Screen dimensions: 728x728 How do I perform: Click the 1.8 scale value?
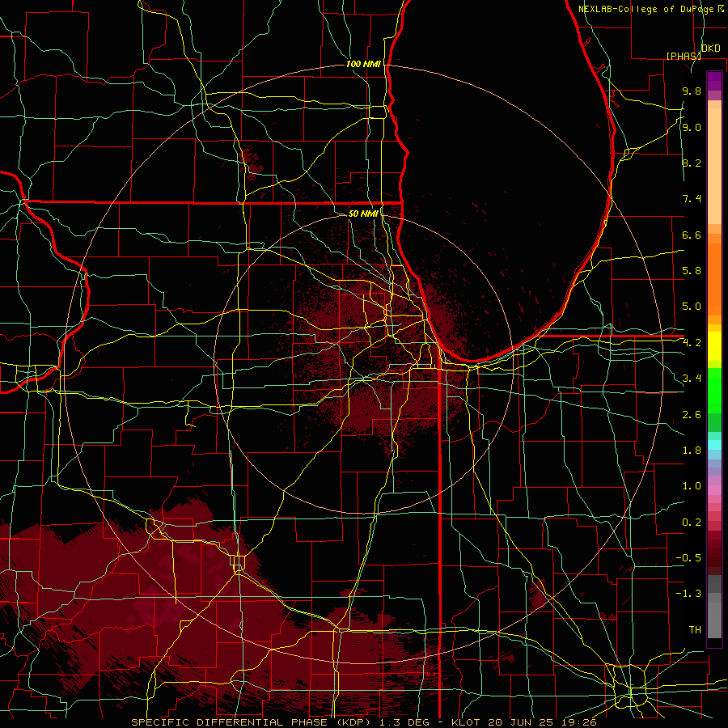click(x=692, y=451)
